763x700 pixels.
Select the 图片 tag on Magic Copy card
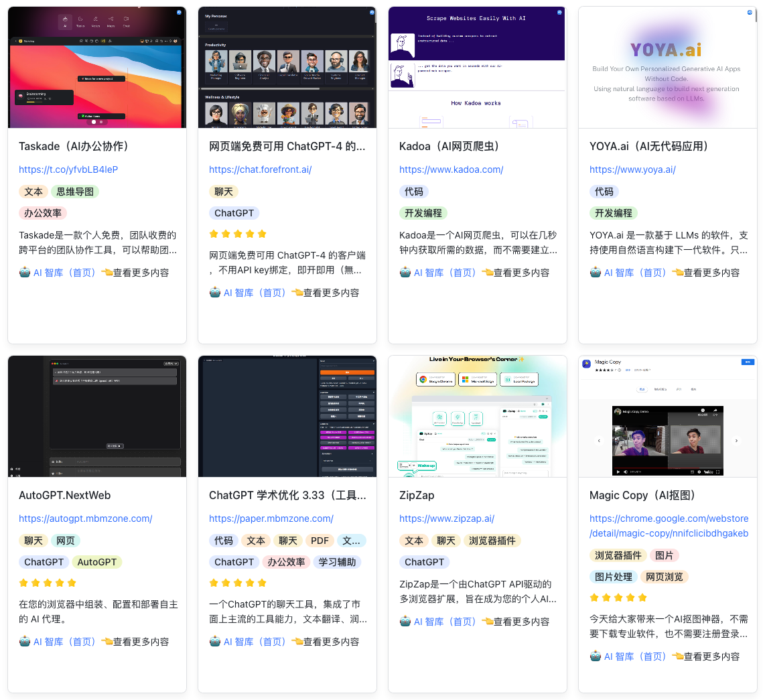(x=665, y=555)
